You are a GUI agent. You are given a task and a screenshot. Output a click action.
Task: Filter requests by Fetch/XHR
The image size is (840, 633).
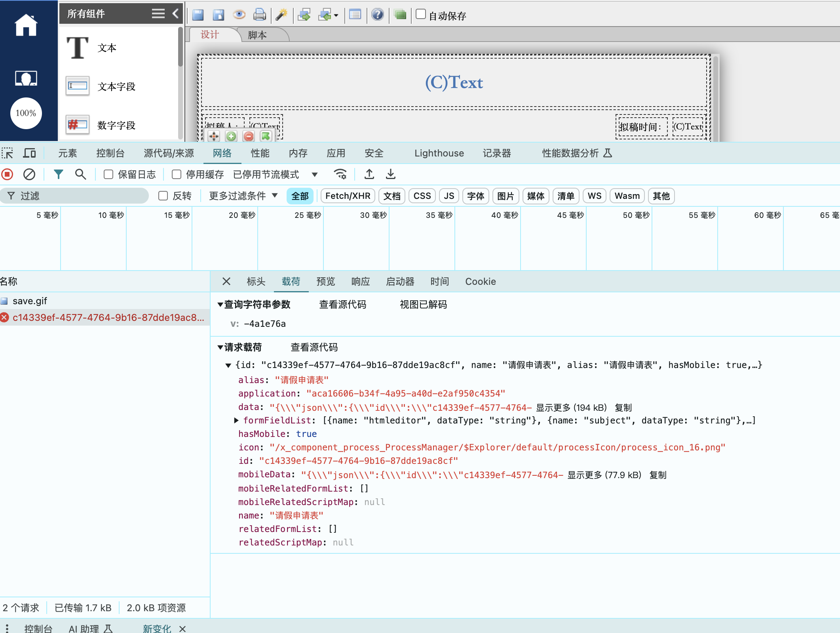[x=348, y=196]
